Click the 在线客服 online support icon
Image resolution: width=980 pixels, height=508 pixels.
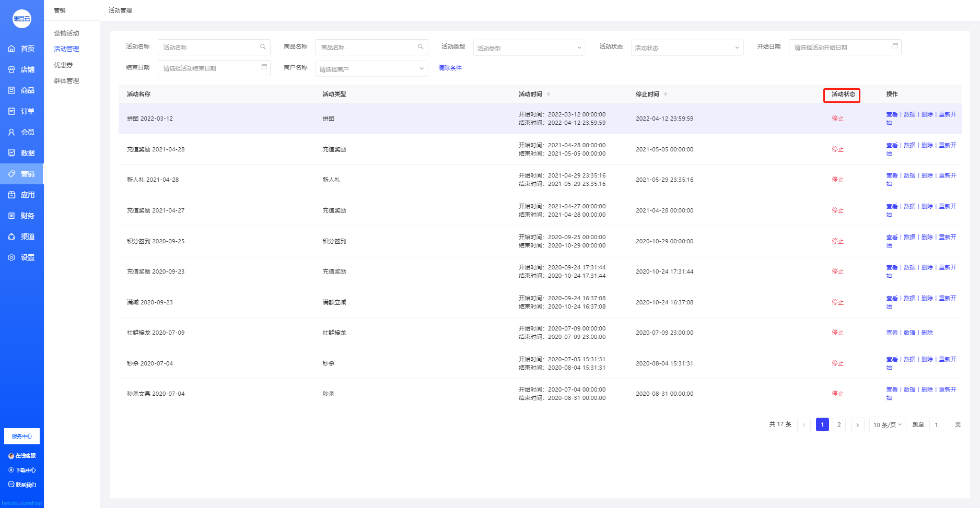11,456
